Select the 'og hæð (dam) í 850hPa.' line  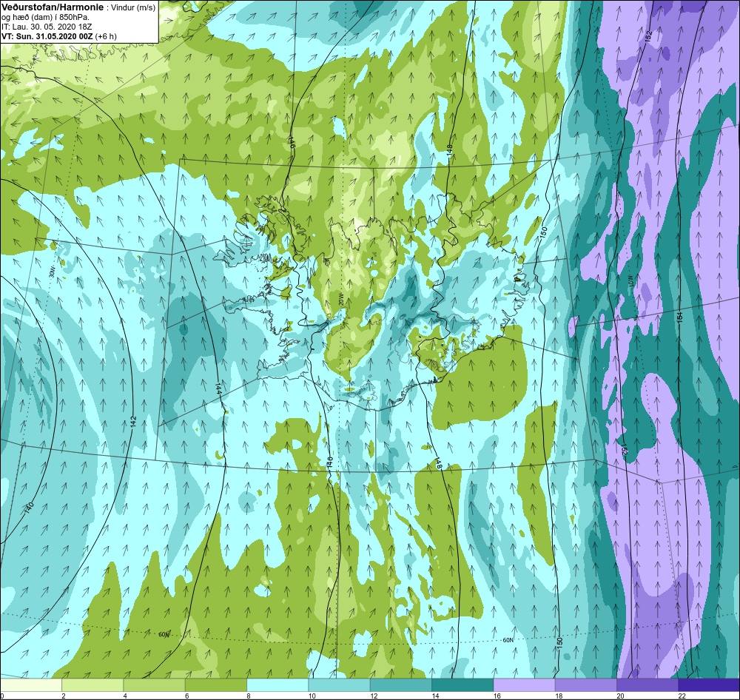tap(46, 18)
